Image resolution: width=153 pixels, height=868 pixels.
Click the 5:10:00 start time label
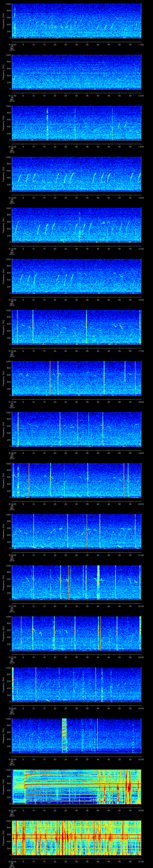(x=12, y=44)
